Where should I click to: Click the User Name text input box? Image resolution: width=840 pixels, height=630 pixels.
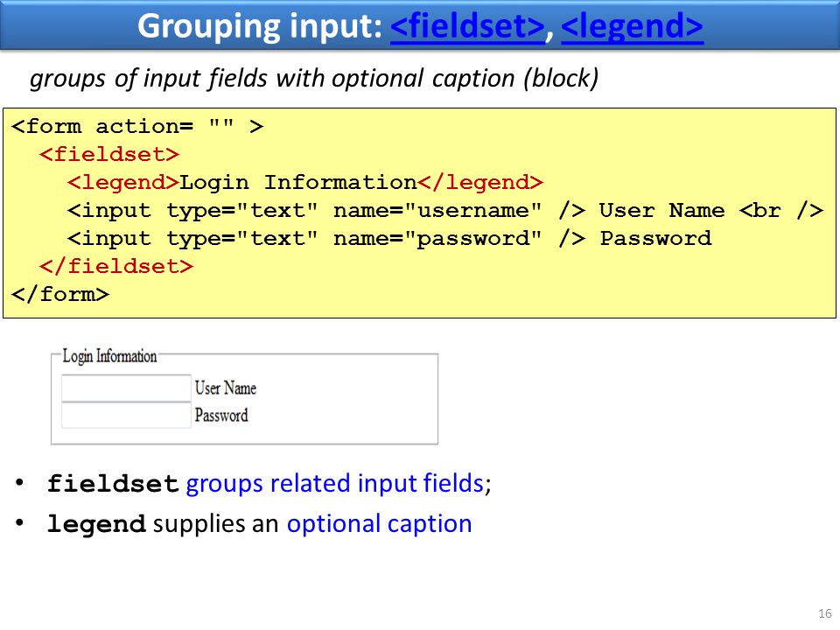coord(126,388)
